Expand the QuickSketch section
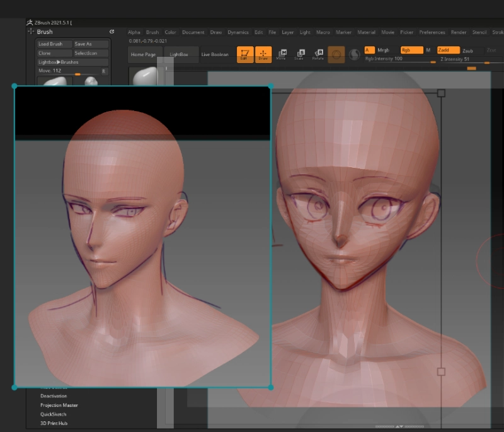Image resolution: width=504 pixels, height=432 pixels. pos(54,414)
